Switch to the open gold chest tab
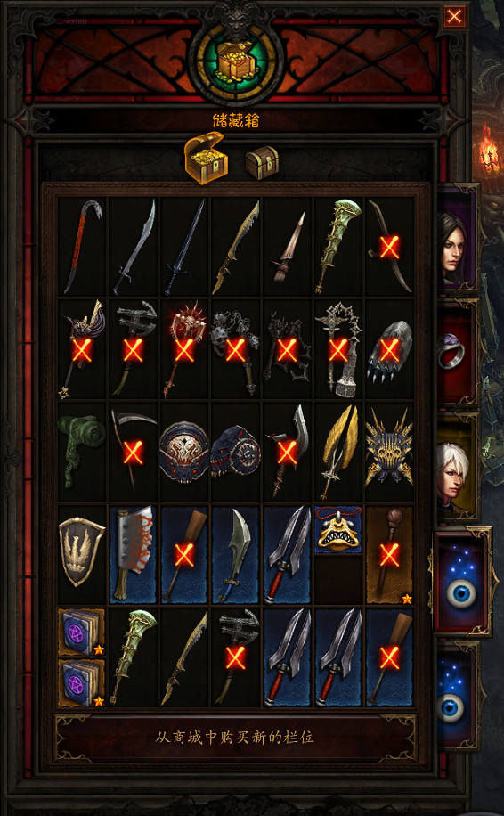Viewport: 504px width, 816px height. pyautogui.click(x=205, y=158)
